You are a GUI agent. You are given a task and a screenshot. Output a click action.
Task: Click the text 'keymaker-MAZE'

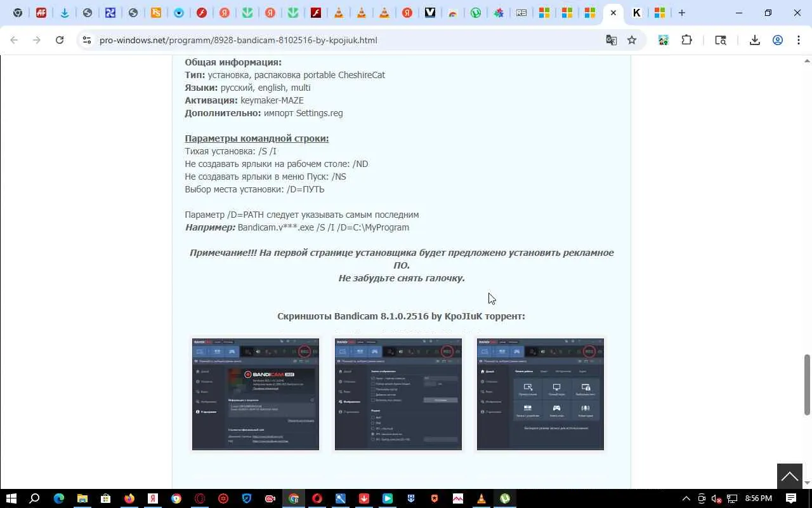click(x=272, y=100)
